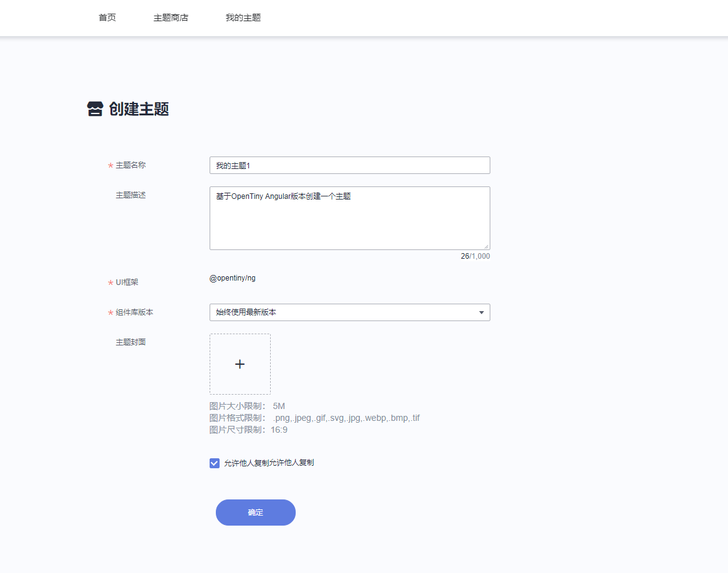Open the 始终使用最新版本 version selector
Screen dimensions: 728x573
[x=343, y=312]
